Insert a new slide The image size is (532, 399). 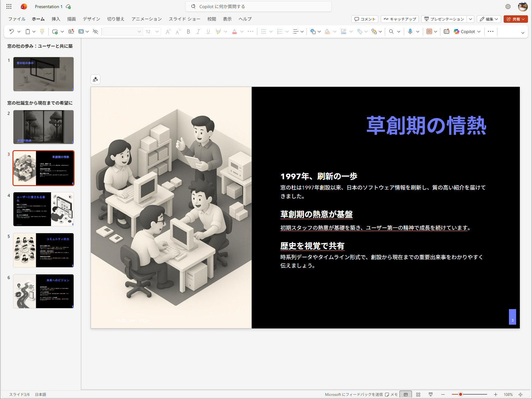pos(54,31)
